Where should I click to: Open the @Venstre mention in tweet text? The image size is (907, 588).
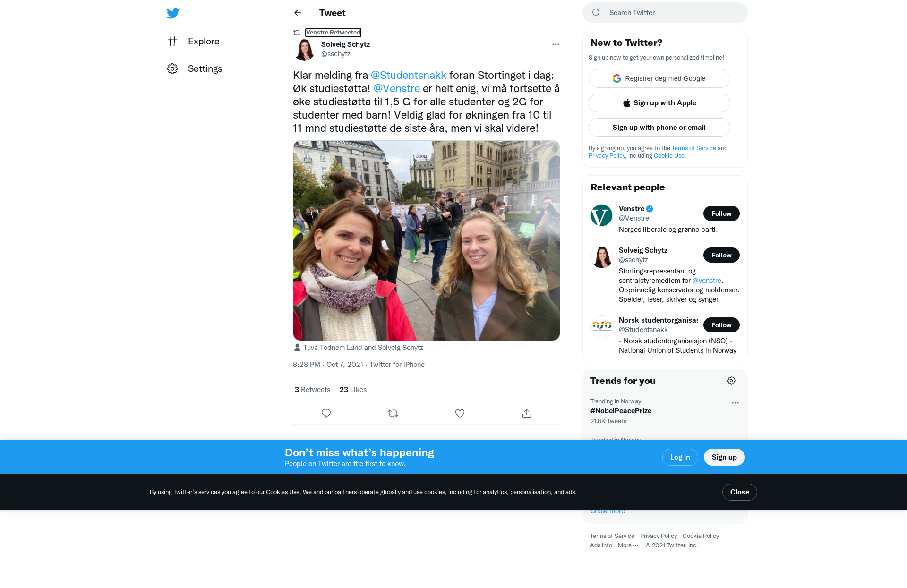tap(396, 88)
